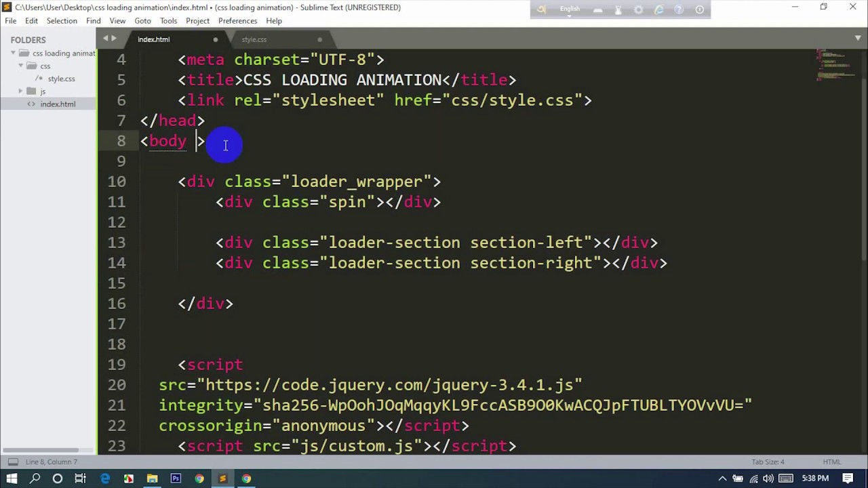
Task: Open the English language dropdown
Action: click(x=570, y=9)
